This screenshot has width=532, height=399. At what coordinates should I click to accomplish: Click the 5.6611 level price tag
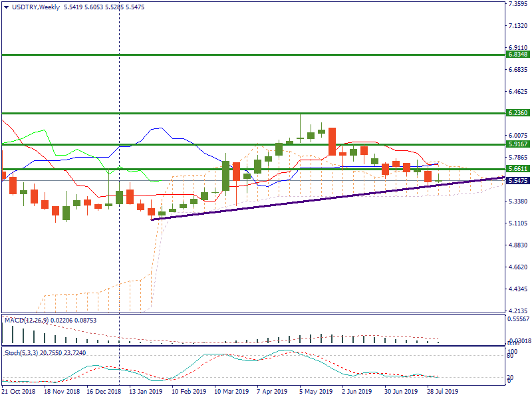(x=517, y=169)
